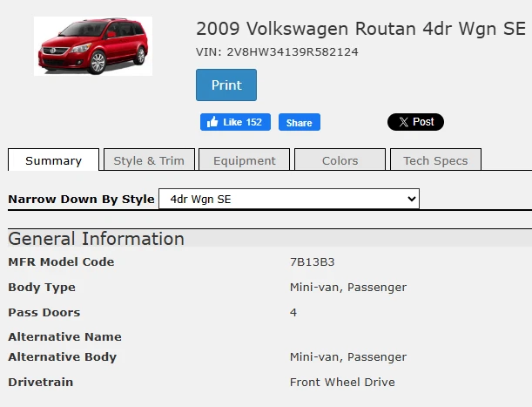Switch to the Style & Trim tab
The image size is (532, 407).
[149, 159]
